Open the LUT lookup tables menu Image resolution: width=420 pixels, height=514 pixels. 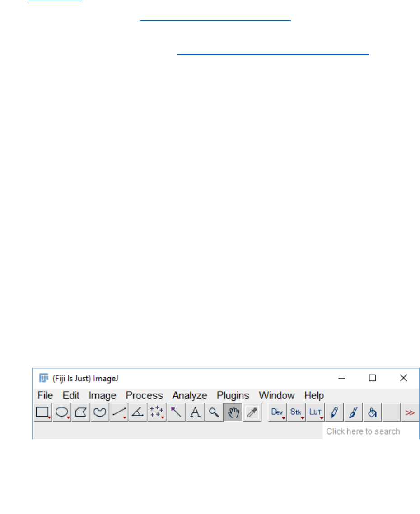pyautogui.click(x=315, y=412)
